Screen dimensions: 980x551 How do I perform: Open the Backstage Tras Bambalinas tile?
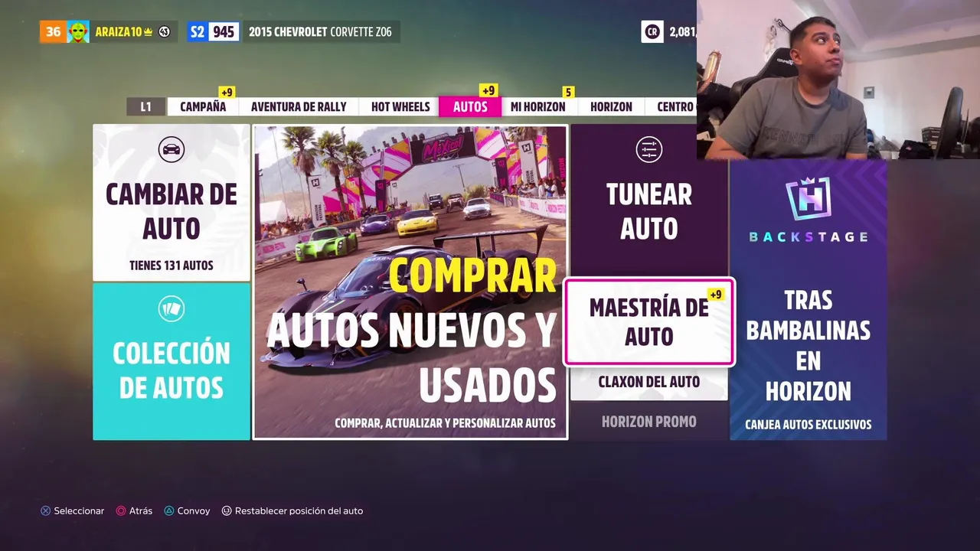pyautogui.click(x=808, y=300)
